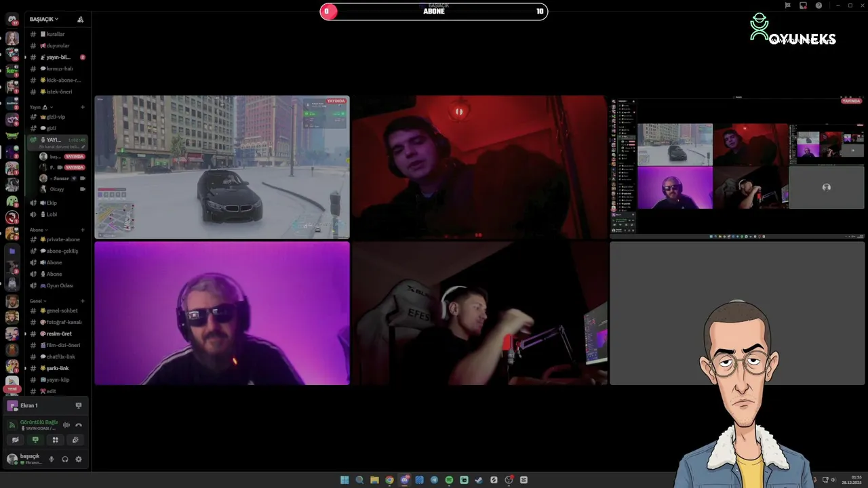Image resolution: width=868 pixels, height=488 pixels.
Task: Edit the voice channel status pencil icon
Action: 83,146
